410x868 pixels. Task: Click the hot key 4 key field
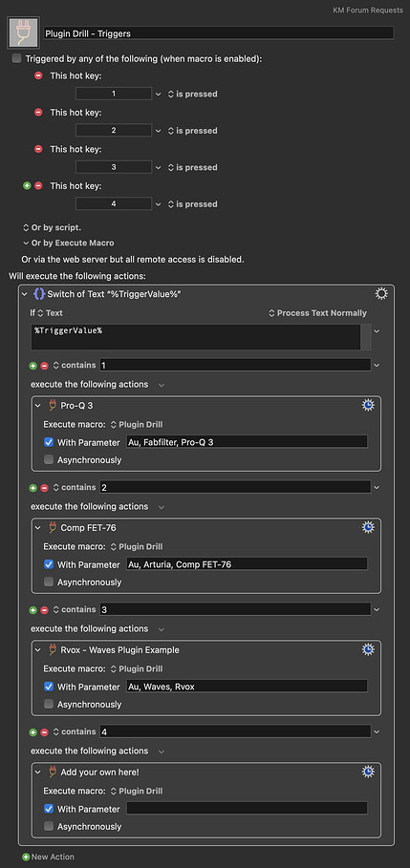pos(114,203)
